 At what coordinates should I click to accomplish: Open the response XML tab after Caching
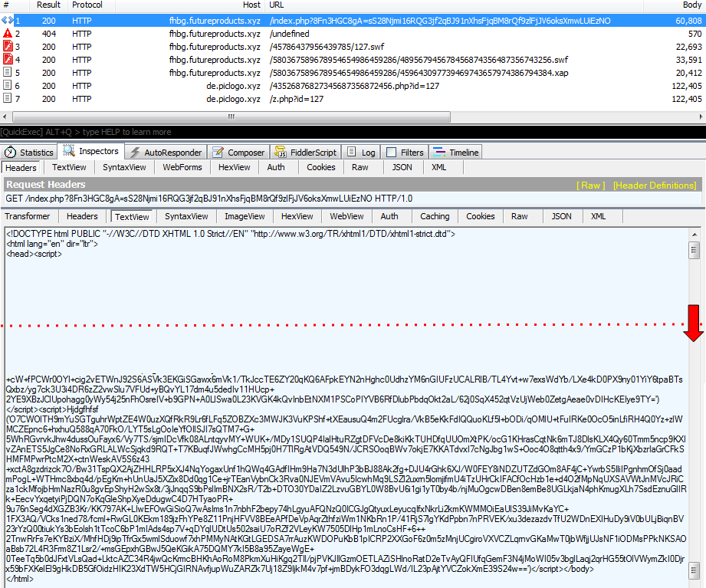click(x=599, y=216)
